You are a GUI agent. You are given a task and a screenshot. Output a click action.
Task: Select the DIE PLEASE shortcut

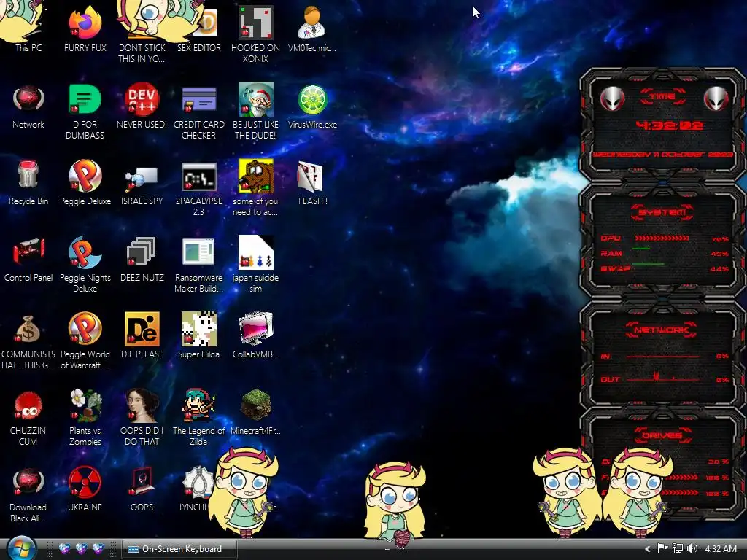click(142, 335)
